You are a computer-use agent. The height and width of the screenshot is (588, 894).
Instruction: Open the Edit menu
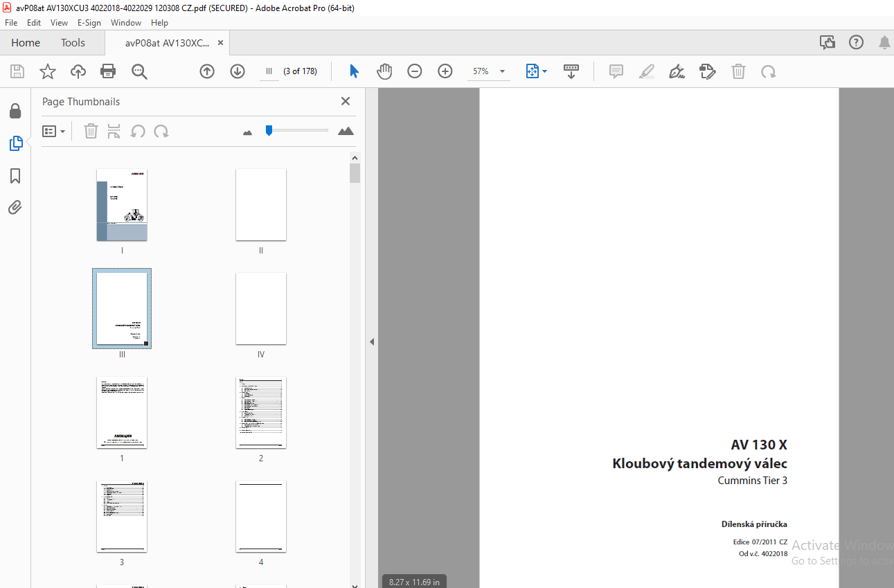[x=34, y=23]
